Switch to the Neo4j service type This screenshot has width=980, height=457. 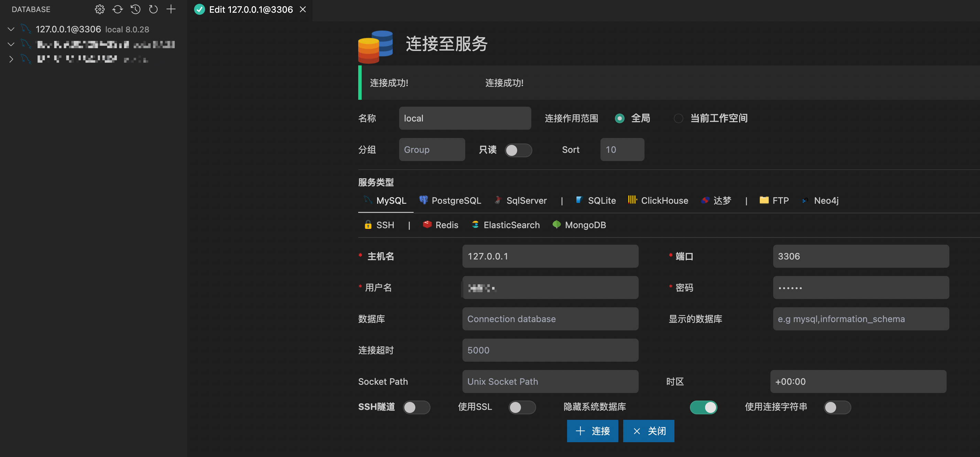(820, 200)
